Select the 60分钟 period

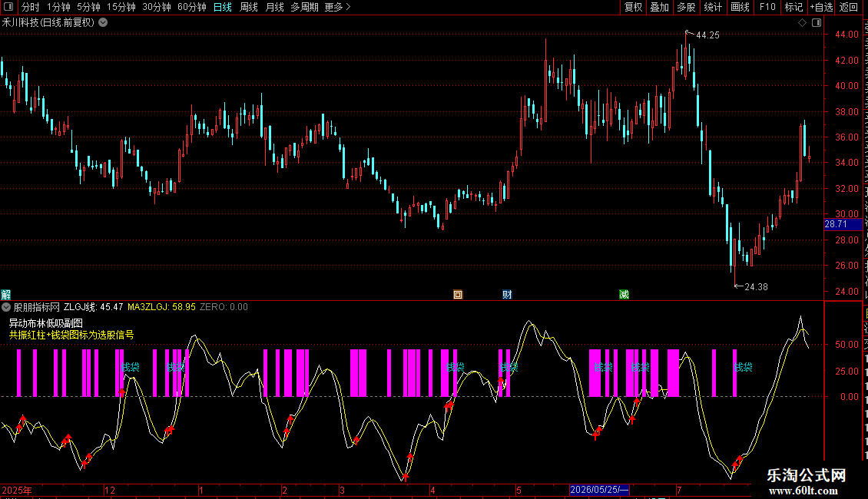click(x=192, y=7)
